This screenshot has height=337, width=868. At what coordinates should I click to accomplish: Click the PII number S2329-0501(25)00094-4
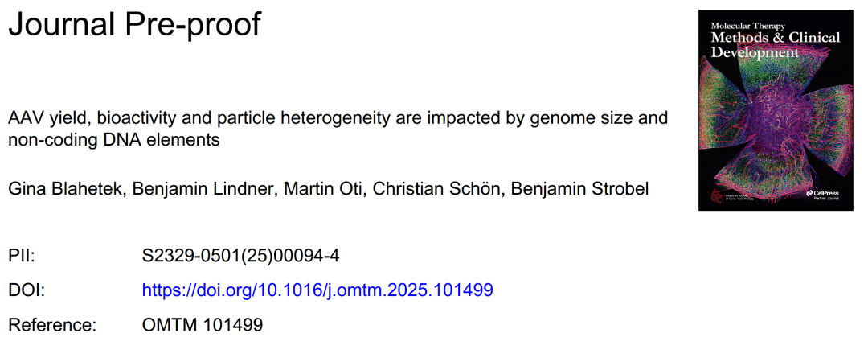(x=241, y=257)
